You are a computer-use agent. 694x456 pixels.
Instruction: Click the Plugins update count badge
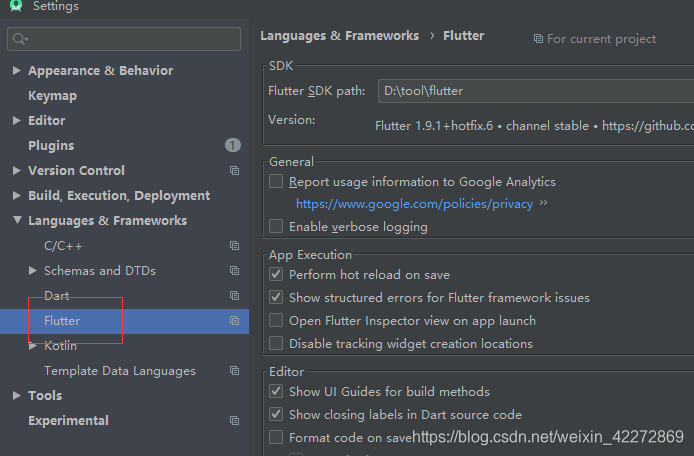(x=233, y=145)
